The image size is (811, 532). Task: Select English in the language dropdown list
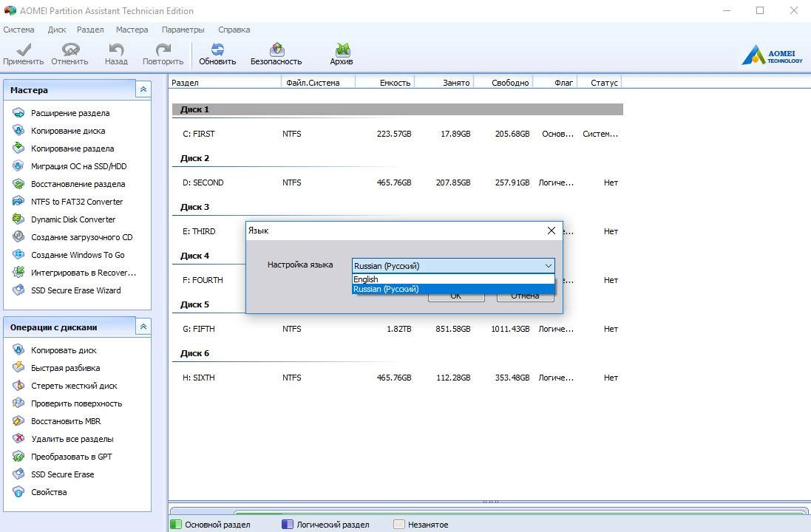453,279
